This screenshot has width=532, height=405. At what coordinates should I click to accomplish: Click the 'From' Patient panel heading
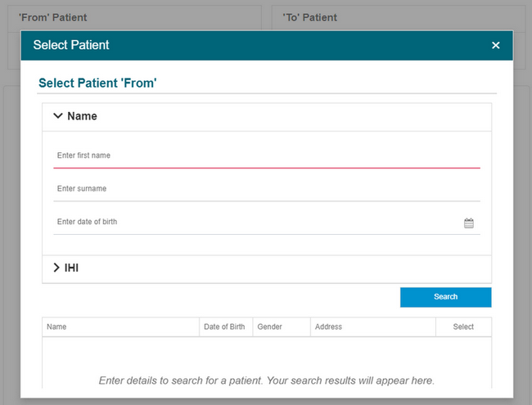pos(53,17)
